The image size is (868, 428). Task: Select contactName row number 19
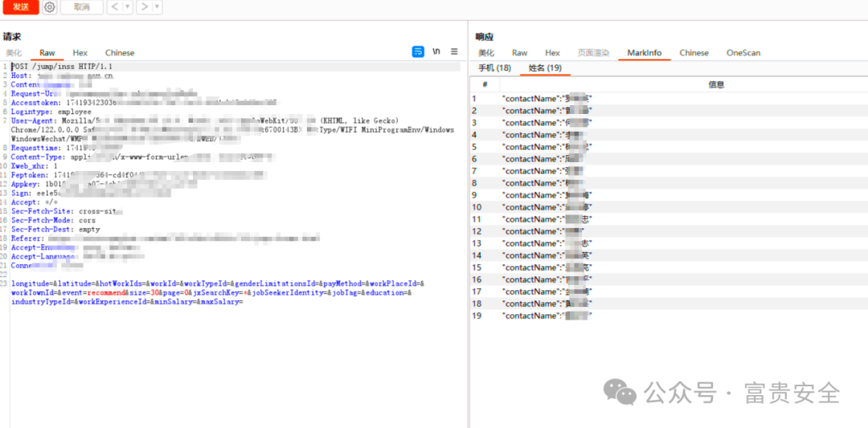[669, 316]
